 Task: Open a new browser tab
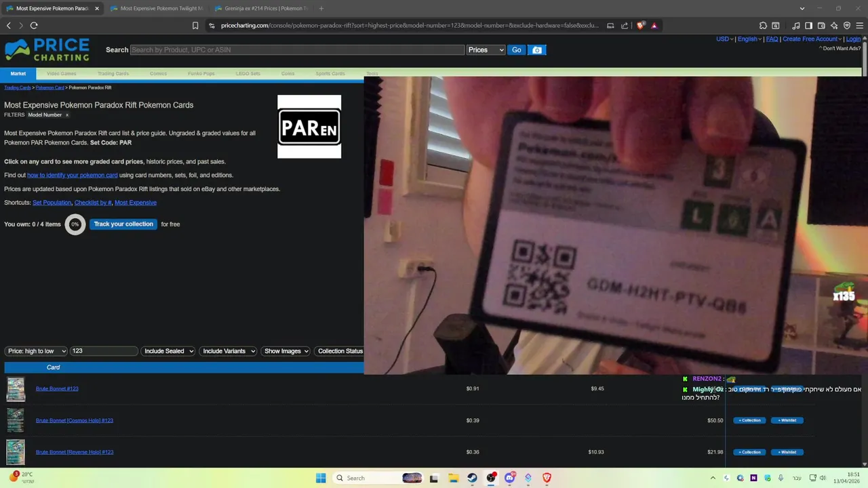click(321, 9)
